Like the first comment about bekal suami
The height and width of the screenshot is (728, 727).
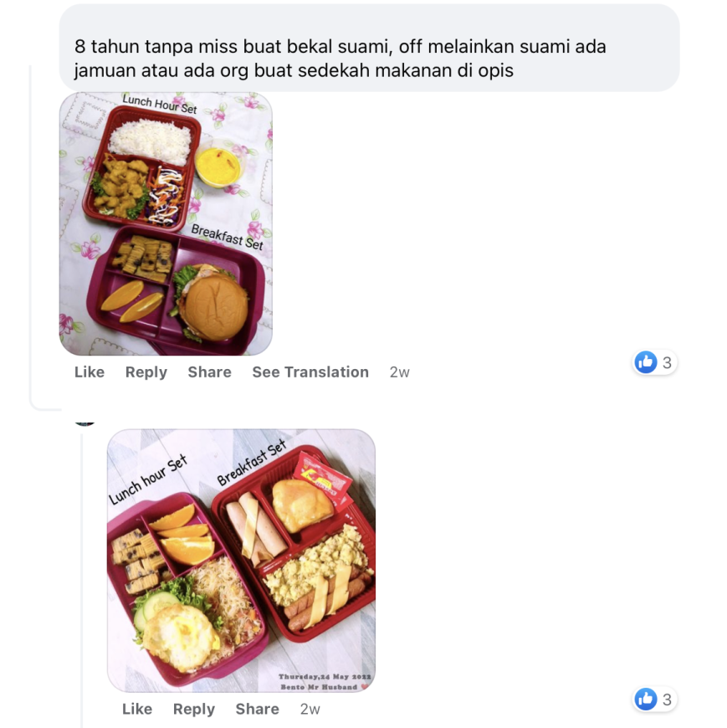[90, 372]
